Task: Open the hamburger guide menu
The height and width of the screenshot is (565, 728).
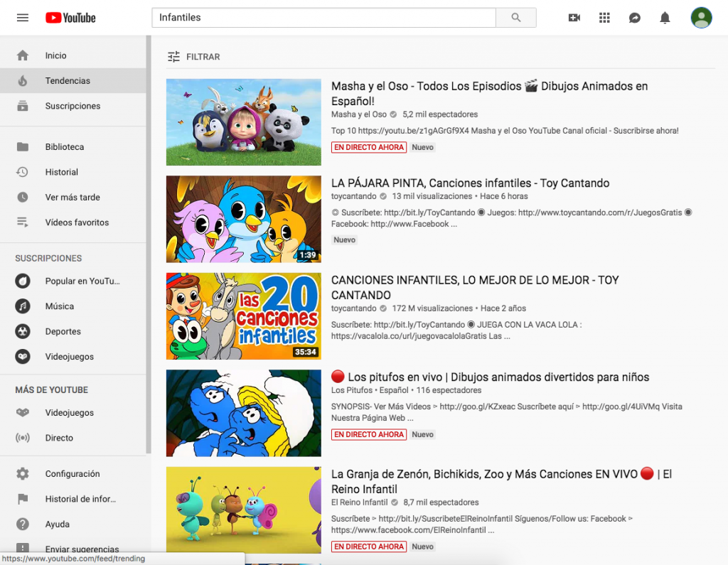Action: tap(23, 18)
